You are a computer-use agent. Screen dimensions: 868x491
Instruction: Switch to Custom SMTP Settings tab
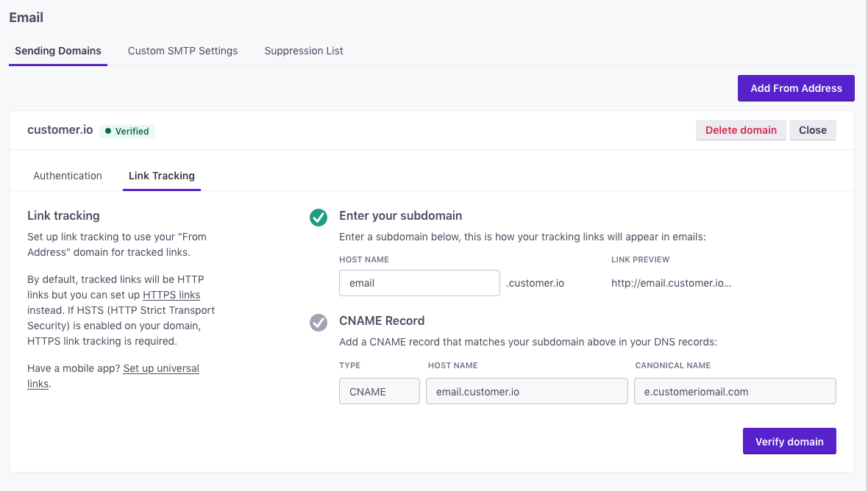click(182, 51)
